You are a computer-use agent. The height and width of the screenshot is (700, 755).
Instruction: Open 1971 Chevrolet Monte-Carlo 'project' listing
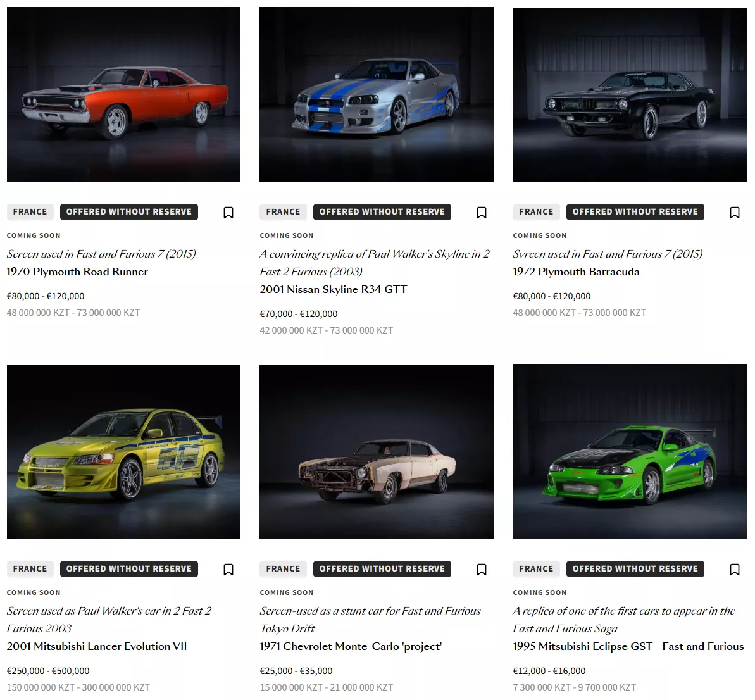coord(351,646)
